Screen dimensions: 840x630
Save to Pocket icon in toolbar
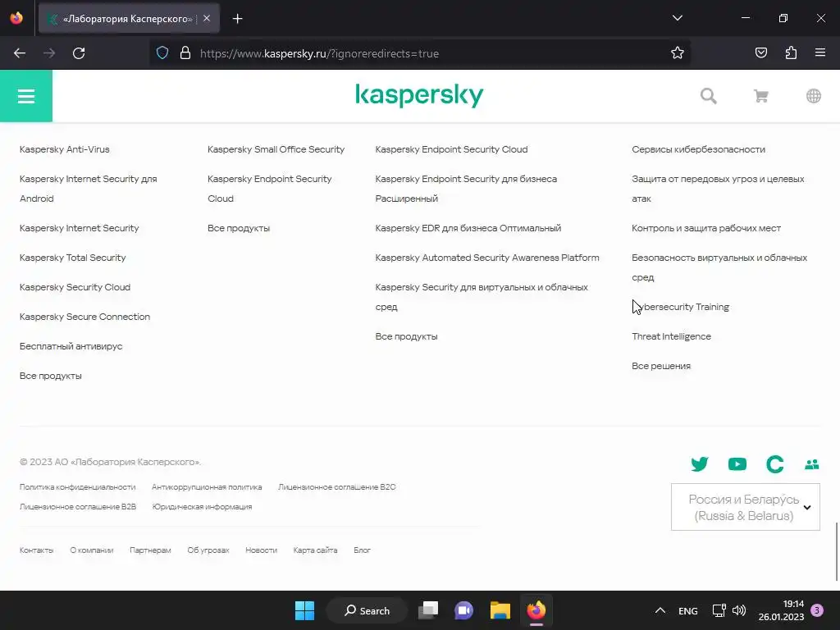pos(760,53)
